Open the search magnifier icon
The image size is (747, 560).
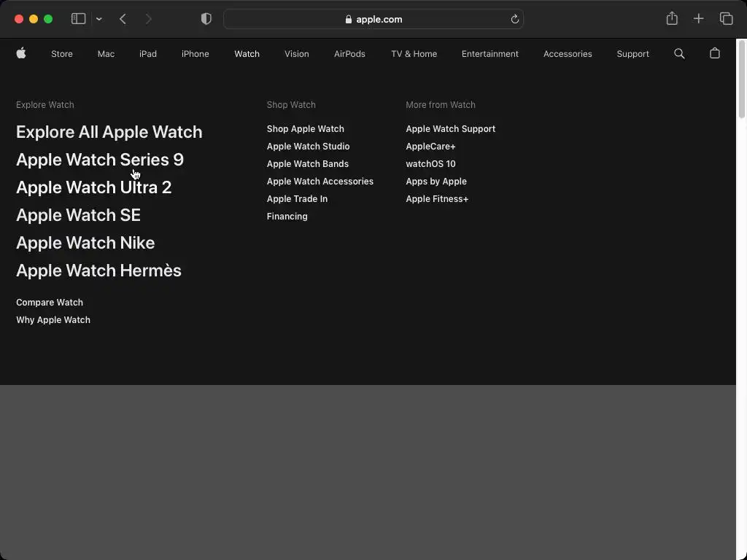(x=679, y=54)
